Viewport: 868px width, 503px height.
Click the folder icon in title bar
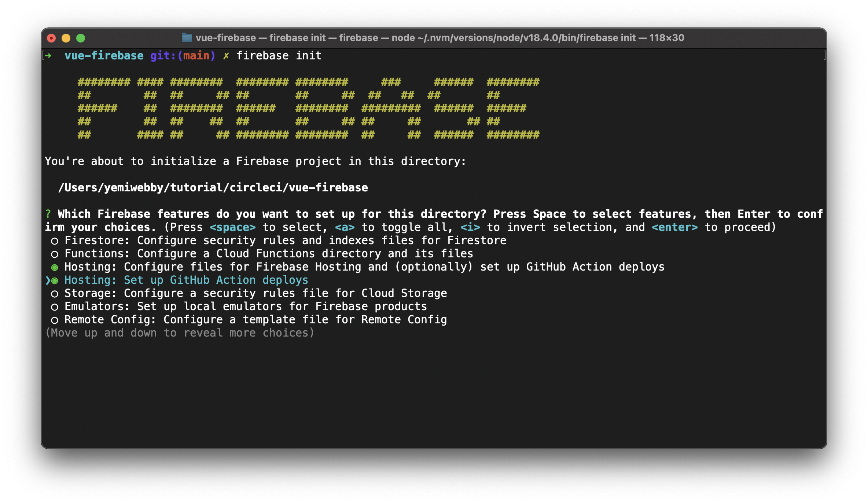(x=187, y=38)
